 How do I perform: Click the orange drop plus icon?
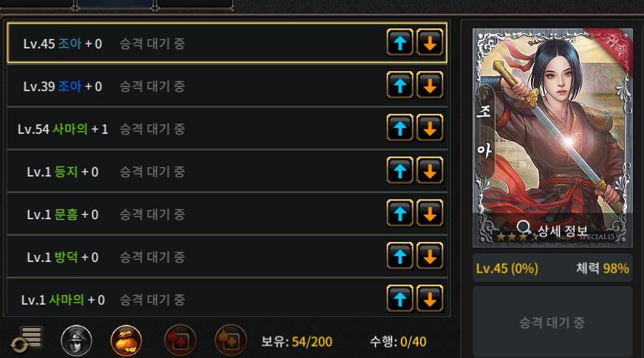pos(231,341)
